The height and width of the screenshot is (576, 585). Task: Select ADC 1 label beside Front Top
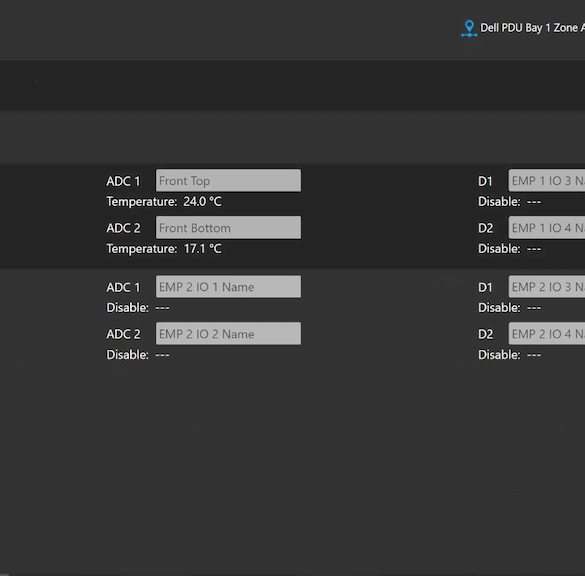123,181
